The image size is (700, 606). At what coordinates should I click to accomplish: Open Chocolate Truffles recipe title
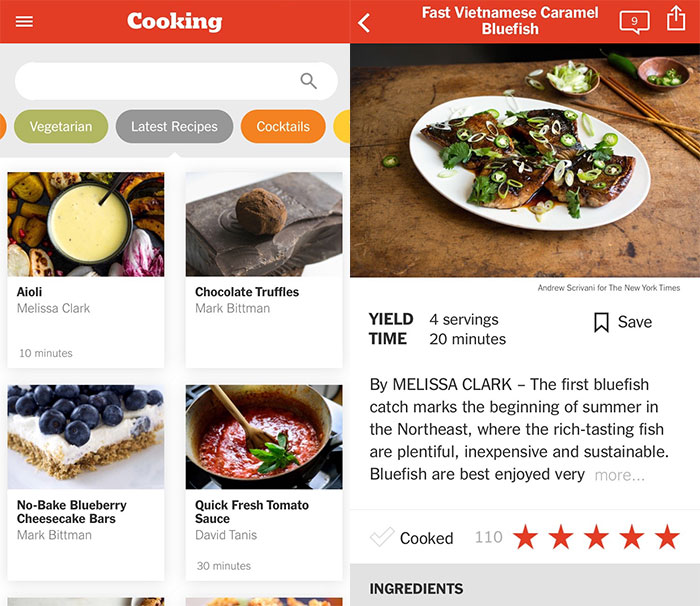pyautogui.click(x=247, y=292)
